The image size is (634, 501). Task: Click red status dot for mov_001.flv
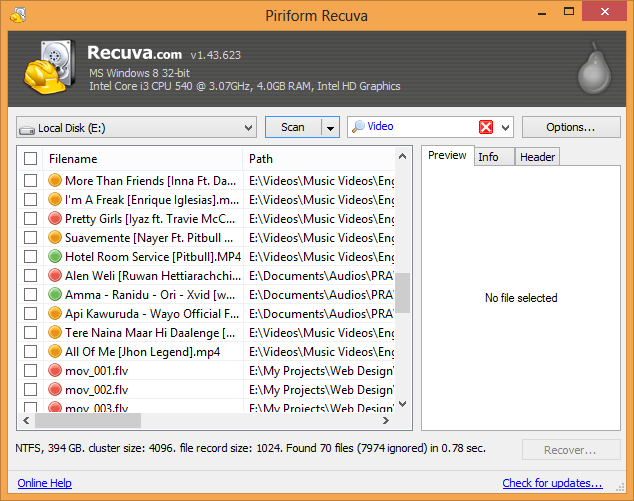coord(55,370)
